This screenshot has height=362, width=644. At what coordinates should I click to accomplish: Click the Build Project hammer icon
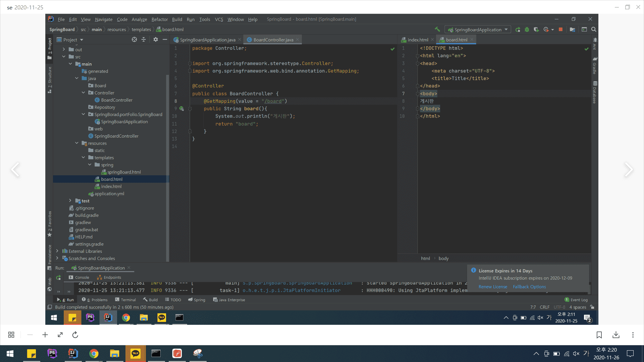pyautogui.click(x=437, y=29)
